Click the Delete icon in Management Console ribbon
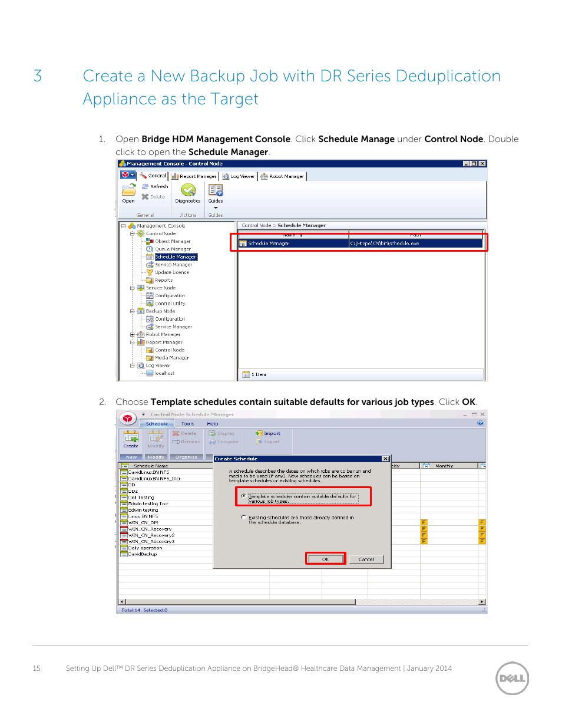The width and height of the screenshot is (562, 728). (x=145, y=197)
